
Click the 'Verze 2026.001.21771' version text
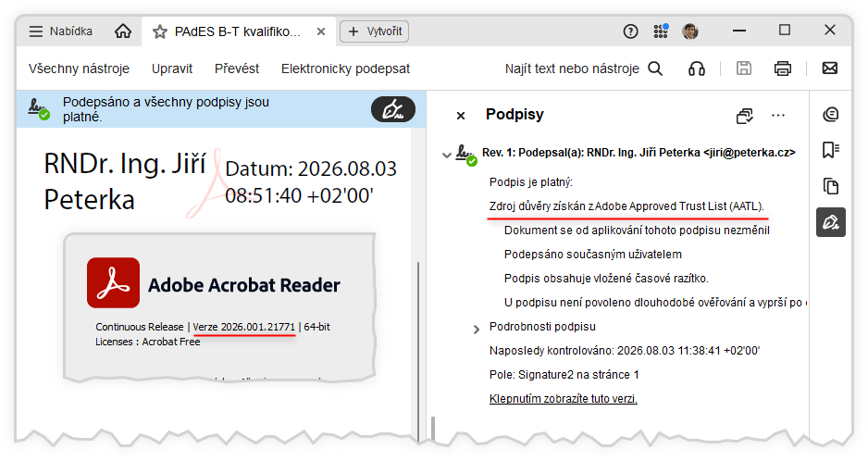[x=244, y=327]
